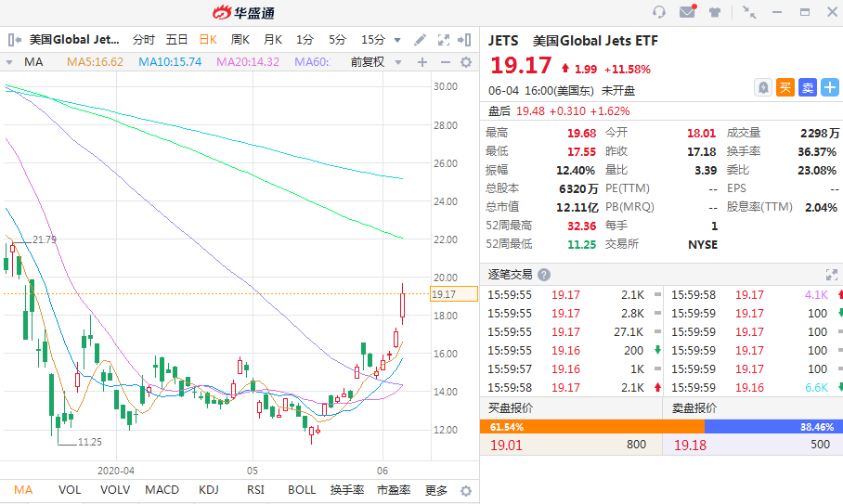
Task: Select the daily K-line tab
Action: pyautogui.click(x=208, y=40)
